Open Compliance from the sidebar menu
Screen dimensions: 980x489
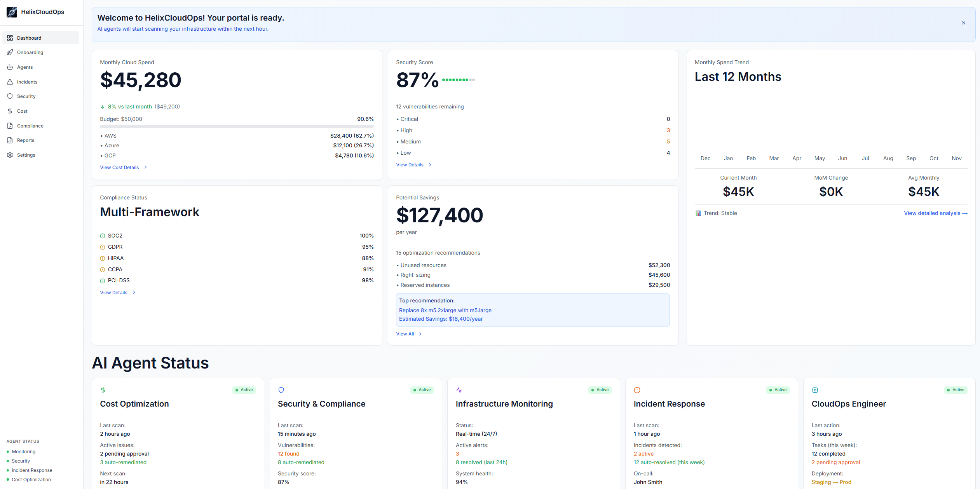(30, 126)
